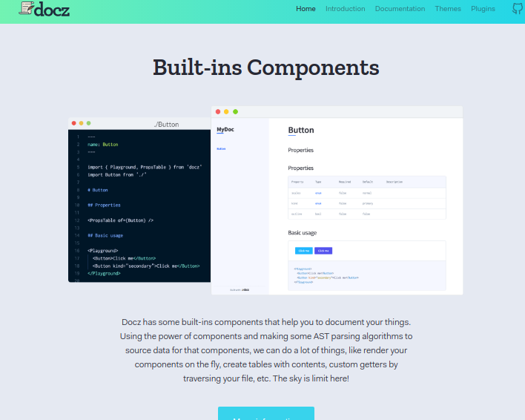Click the Basic usage heading in preview
This screenshot has height=420, width=525.
pos(302,232)
